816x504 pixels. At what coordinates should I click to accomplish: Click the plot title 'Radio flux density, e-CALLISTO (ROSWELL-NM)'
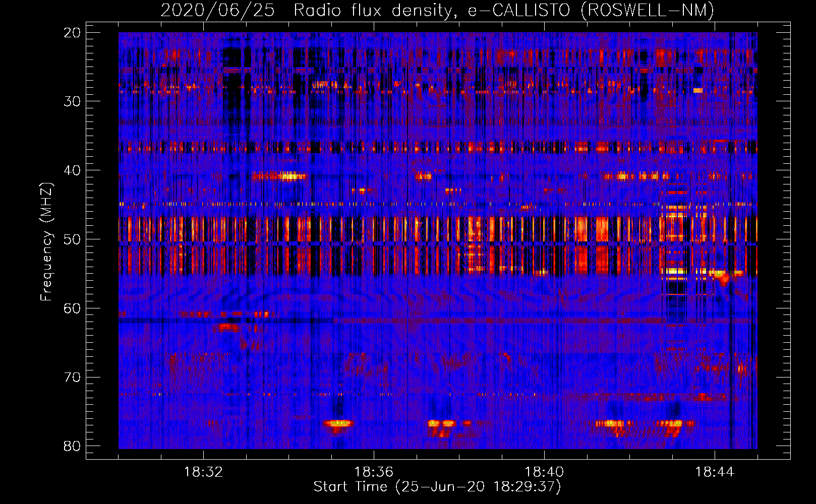[x=504, y=10]
